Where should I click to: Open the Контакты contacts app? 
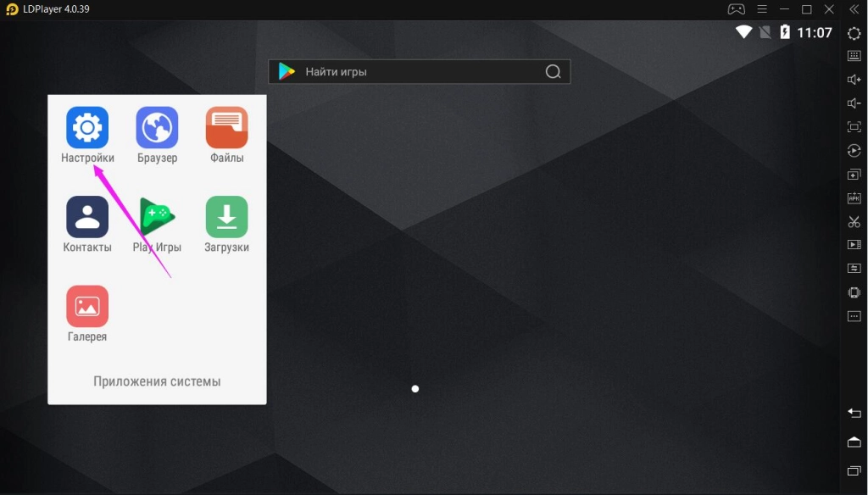87,217
